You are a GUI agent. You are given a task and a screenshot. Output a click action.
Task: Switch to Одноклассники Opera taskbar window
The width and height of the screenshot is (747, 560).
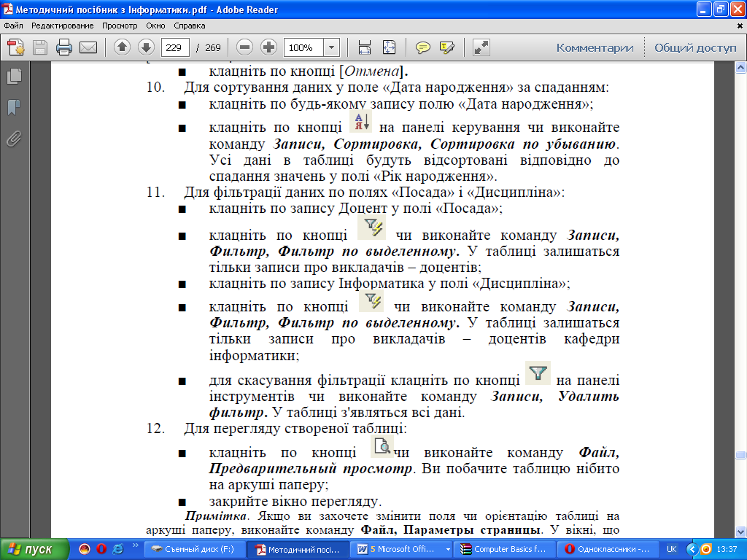(608, 549)
